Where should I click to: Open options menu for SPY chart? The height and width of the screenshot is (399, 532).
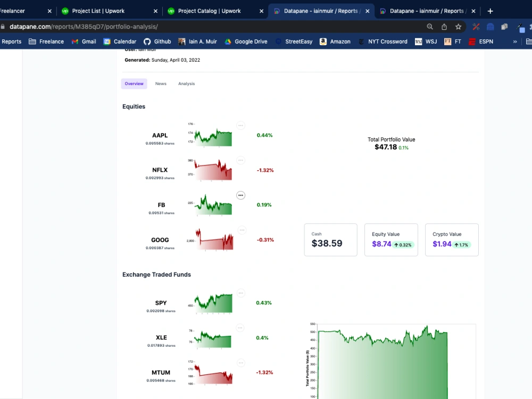[x=241, y=293]
